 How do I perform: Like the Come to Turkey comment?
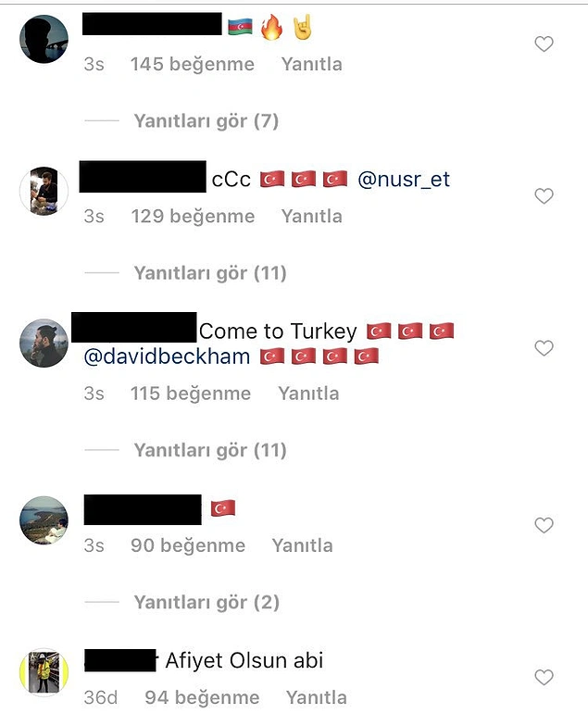(x=544, y=348)
